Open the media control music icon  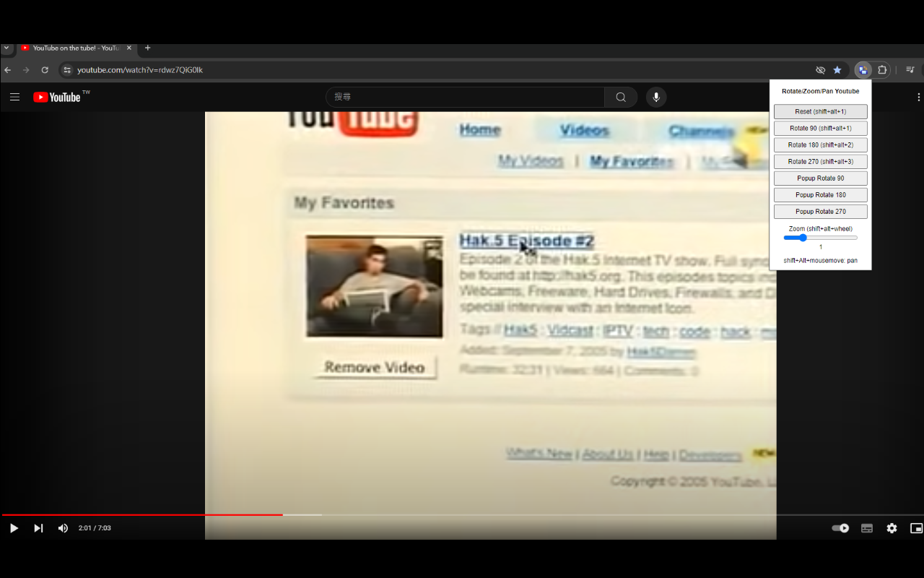click(x=910, y=70)
